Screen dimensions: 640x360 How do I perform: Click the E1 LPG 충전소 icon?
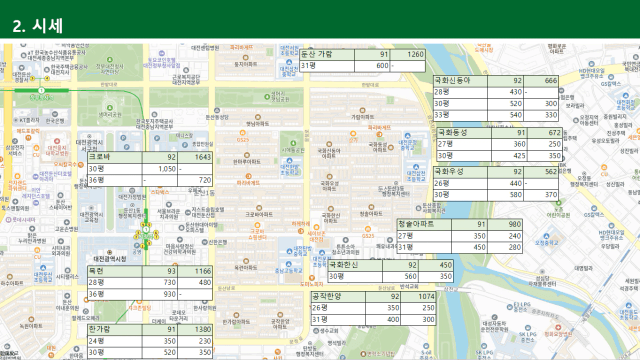(x=510, y=307)
